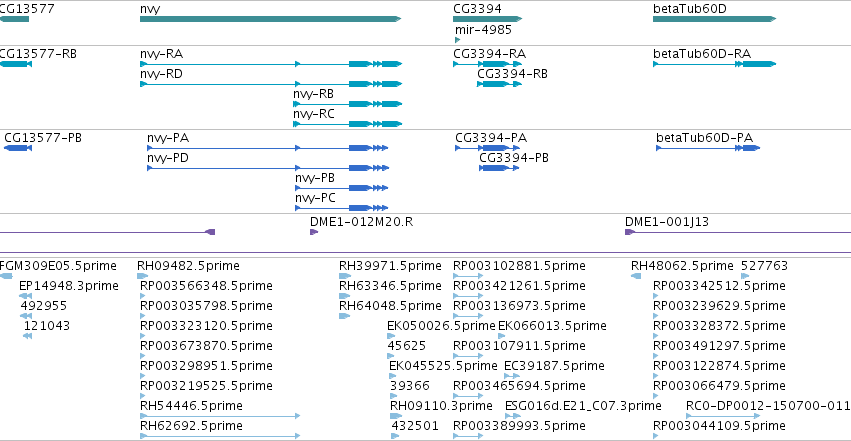This screenshot has width=851, height=441.
Task: Select EST RP003323120.5prime
Action: pos(143,336)
